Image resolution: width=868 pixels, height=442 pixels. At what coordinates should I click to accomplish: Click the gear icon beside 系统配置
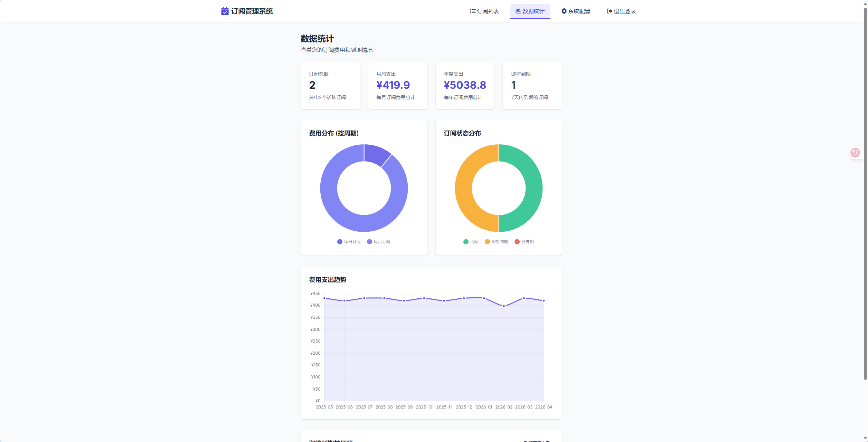[x=564, y=11]
